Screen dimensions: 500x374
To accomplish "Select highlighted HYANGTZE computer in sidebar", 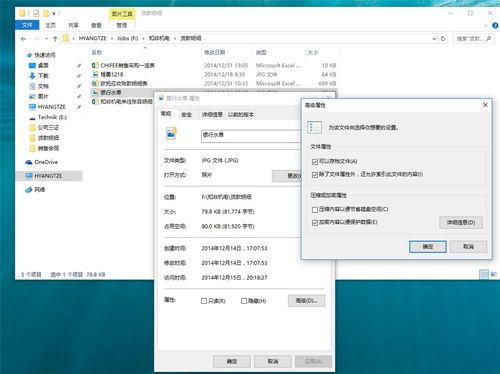I will point(48,176).
